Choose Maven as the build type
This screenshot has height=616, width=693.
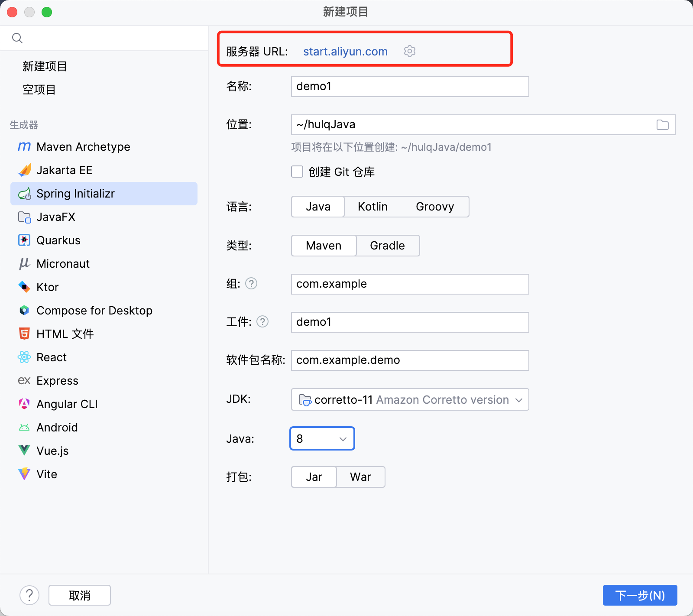point(324,246)
